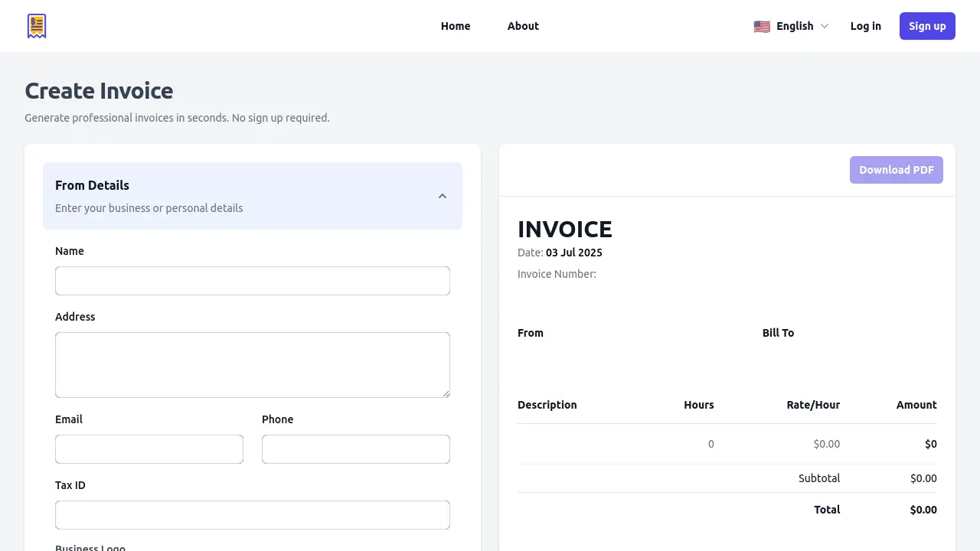Focus the Email input field
The image size is (980, 551).
click(x=149, y=449)
